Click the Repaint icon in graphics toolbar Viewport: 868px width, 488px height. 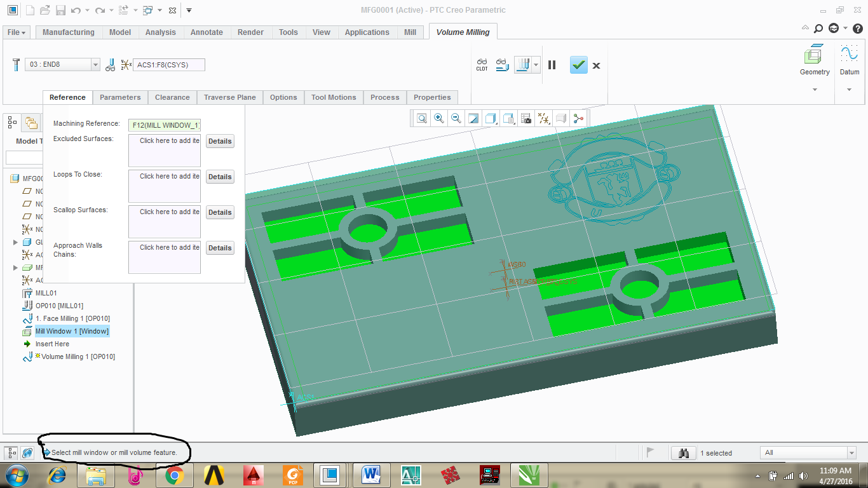(x=473, y=118)
